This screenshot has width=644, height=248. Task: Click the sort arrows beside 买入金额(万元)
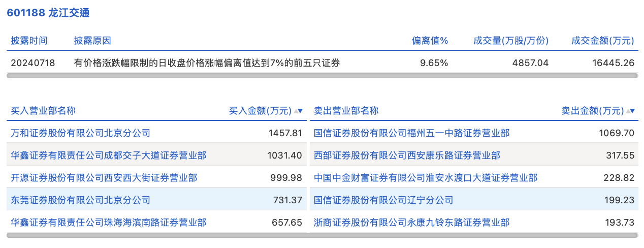click(x=299, y=111)
